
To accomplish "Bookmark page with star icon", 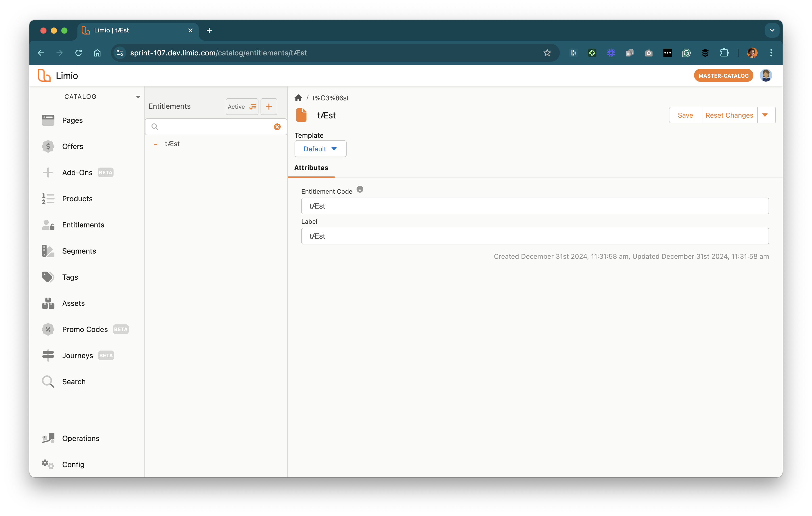I will [547, 53].
